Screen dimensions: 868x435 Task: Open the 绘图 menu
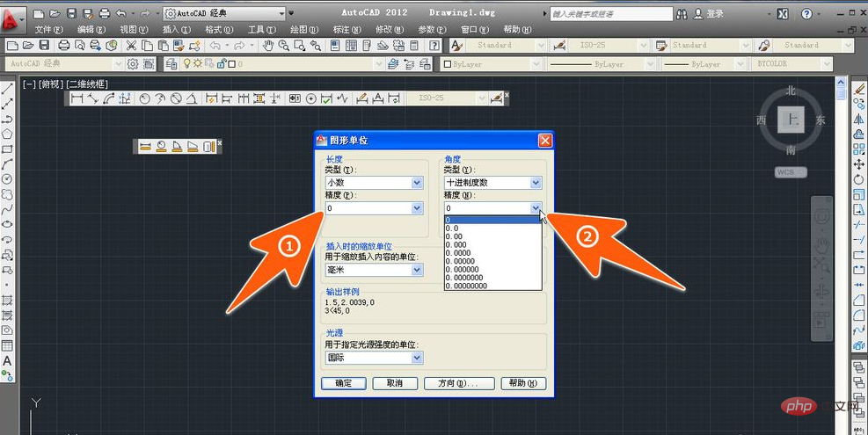304,29
